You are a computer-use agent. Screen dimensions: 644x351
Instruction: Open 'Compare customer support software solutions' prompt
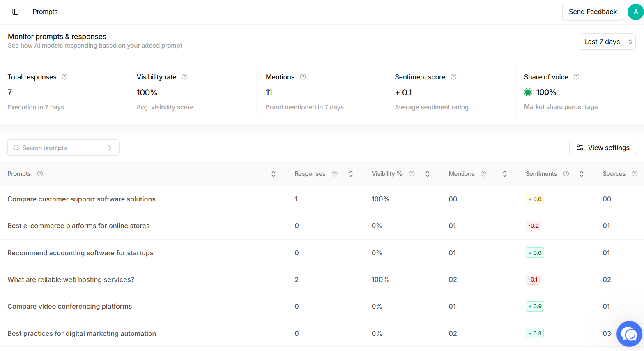click(x=81, y=199)
